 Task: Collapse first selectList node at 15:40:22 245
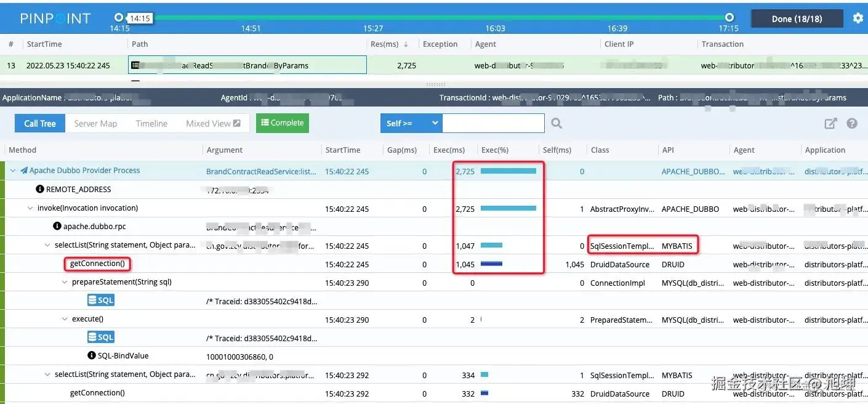click(47, 244)
